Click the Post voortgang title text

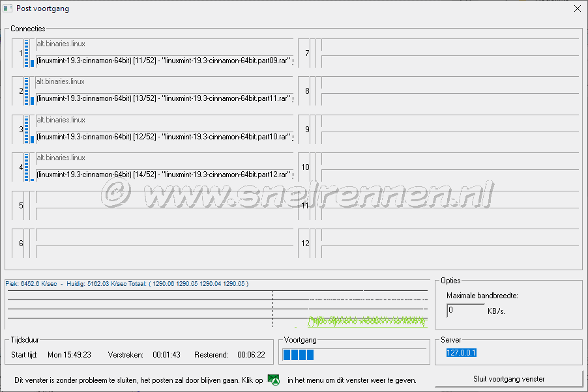click(x=43, y=8)
